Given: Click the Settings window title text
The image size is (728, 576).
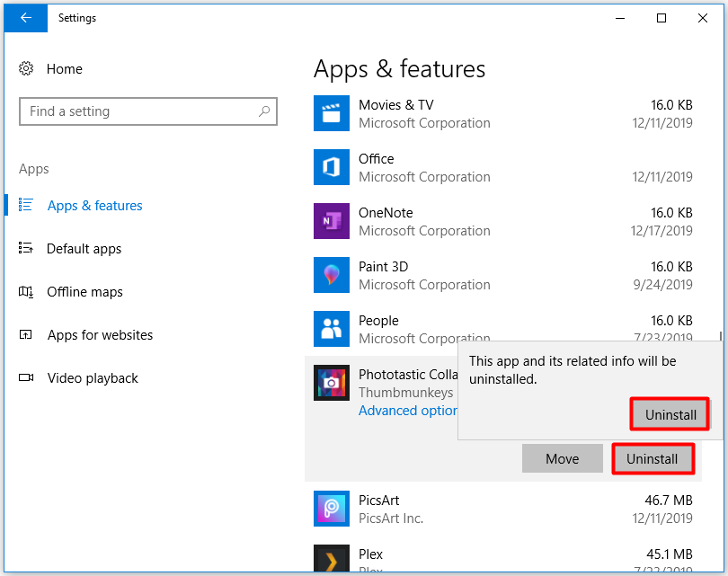Looking at the screenshot, I should click(x=77, y=18).
